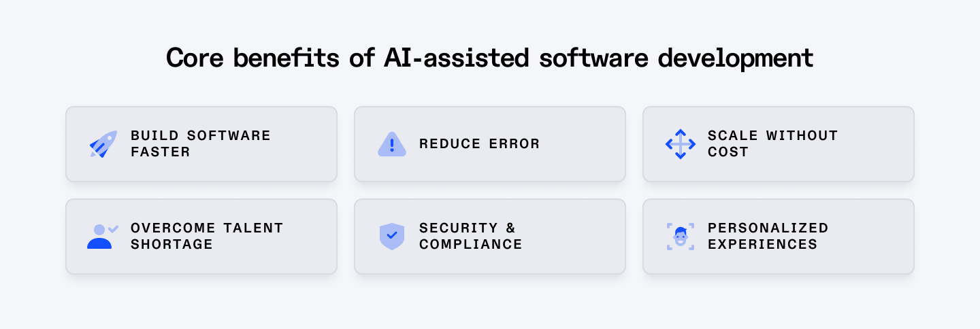980x329 pixels.
Task: Click the four-way arrows scale icon
Action: coord(681,144)
